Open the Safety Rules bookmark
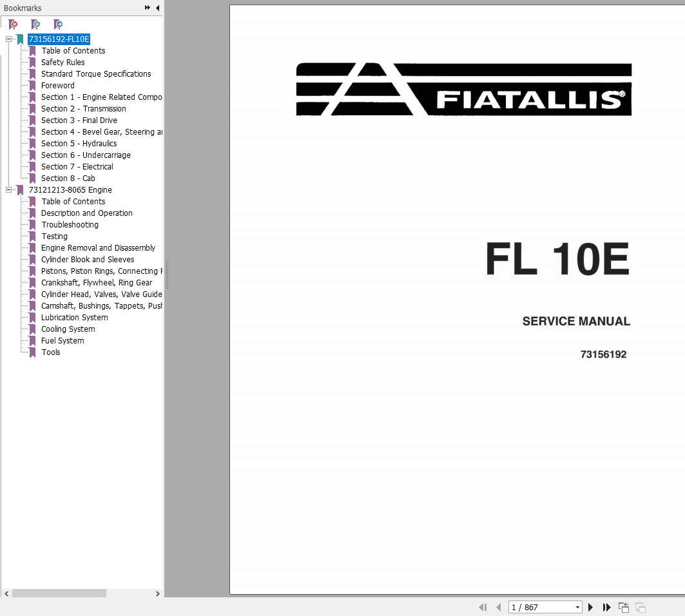This screenshot has height=616, width=685. pyautogui.click(x=63, y=62)
